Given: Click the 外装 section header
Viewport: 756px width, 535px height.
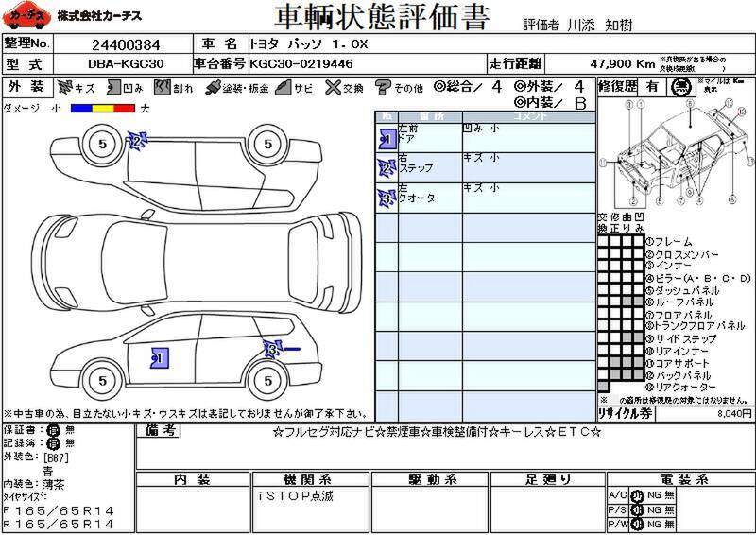Looking at the screenshot, I should [26, 87].
